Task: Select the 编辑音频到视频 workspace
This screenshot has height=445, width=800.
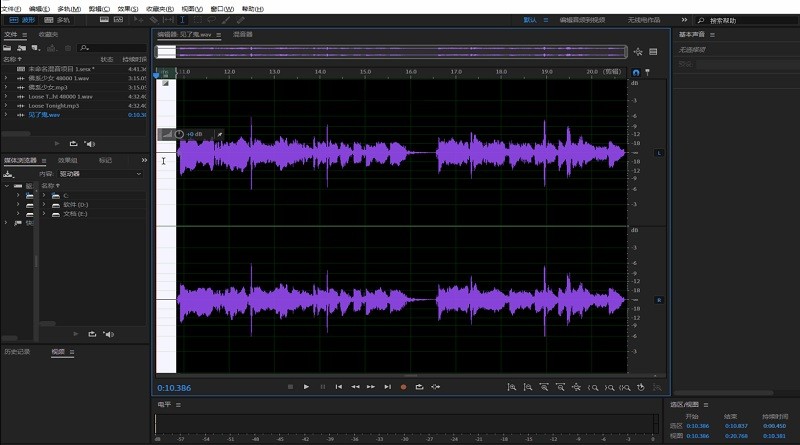Action: 581,19
